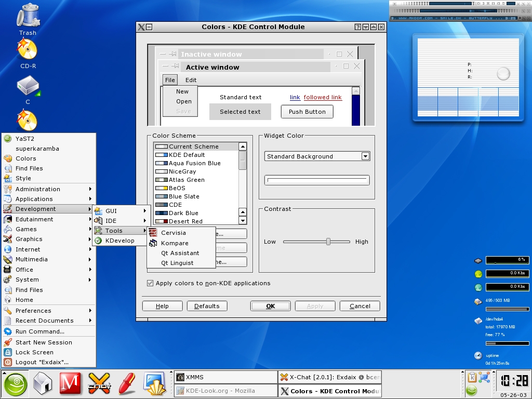
Task: Switch to X-Chat taskbar entry
Action: 330,377
